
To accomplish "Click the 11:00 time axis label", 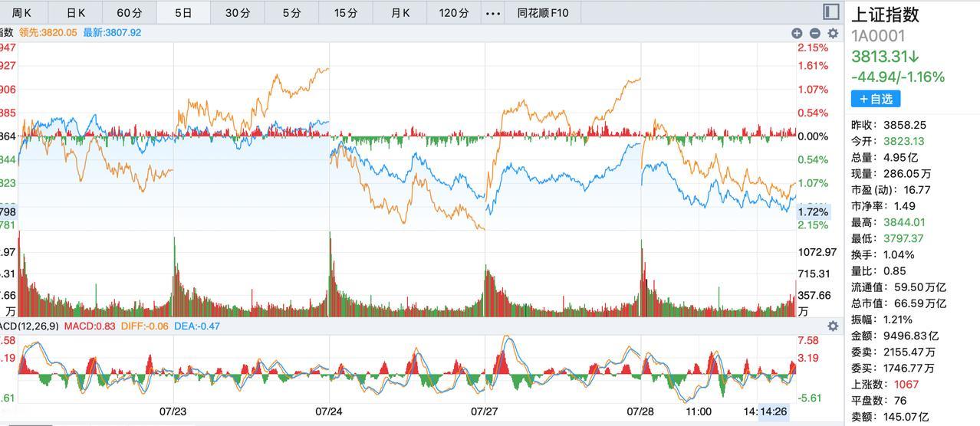I will pyautogui.click(x=699, y=411).
